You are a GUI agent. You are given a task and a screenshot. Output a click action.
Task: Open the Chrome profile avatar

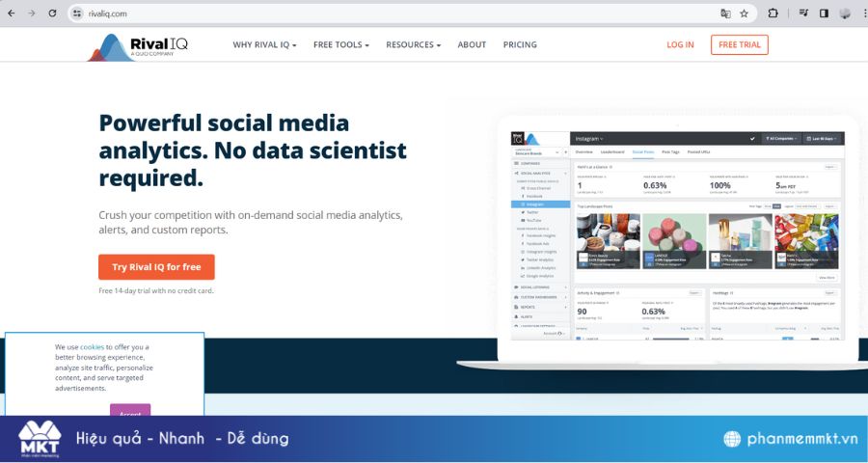click(845, 14)
